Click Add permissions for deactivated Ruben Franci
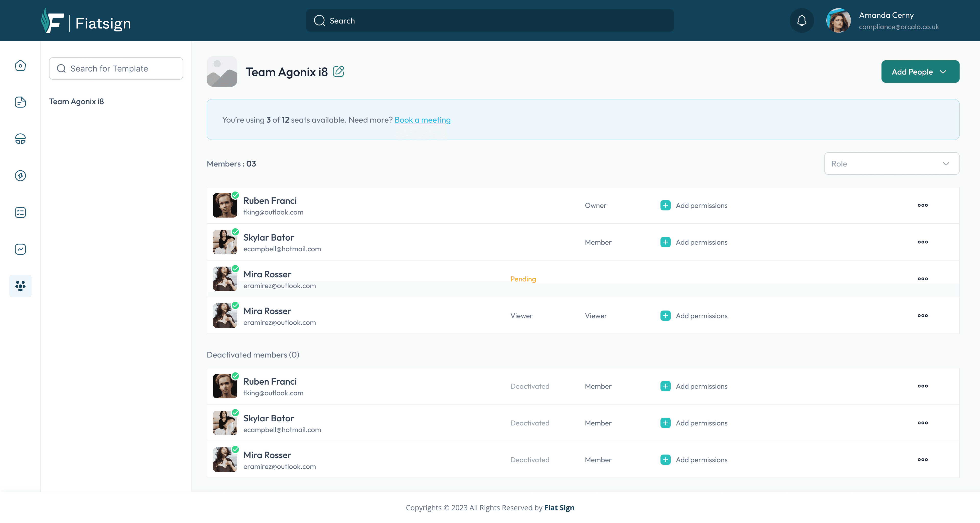Screen dimensions: 980x523 click(702, 386)
